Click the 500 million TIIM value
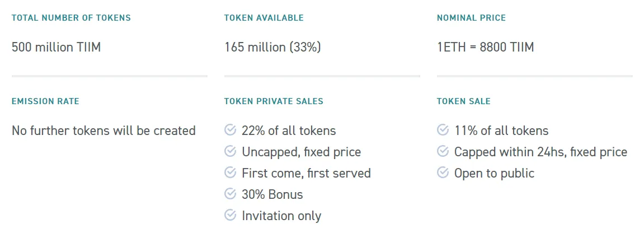 pyautogui.click(x=57, y=47)
